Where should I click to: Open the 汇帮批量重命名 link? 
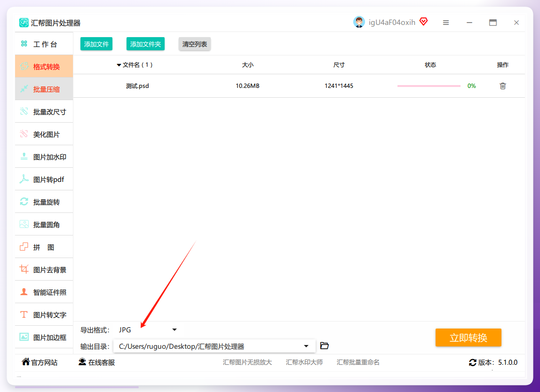click(x=358, y=362)
